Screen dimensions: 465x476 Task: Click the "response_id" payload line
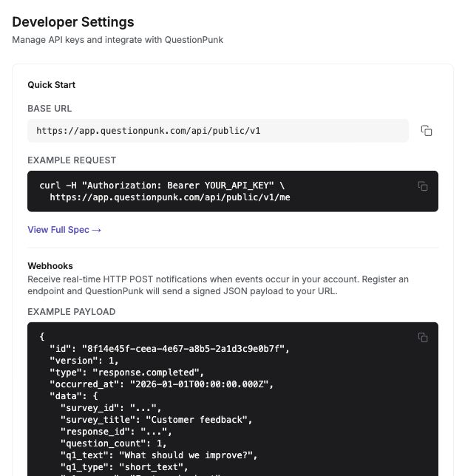pos(116,432)
